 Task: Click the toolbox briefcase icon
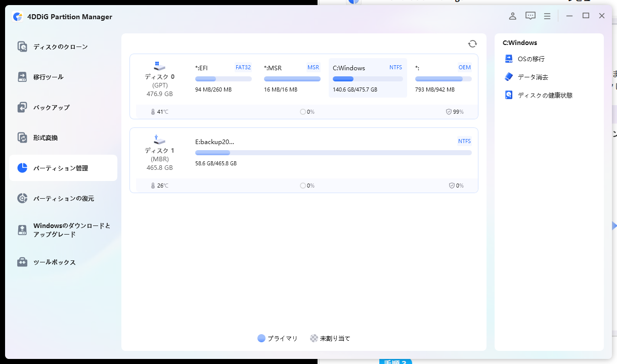22,262
